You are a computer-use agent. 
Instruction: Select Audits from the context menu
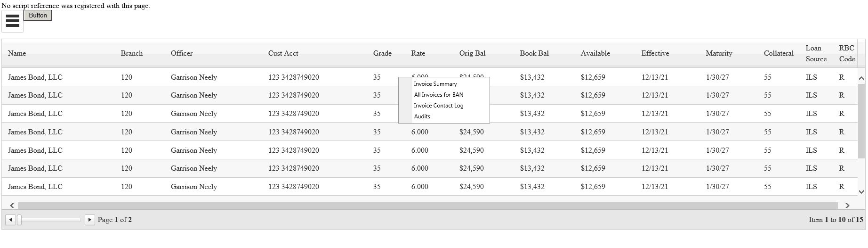pos(422,116)
